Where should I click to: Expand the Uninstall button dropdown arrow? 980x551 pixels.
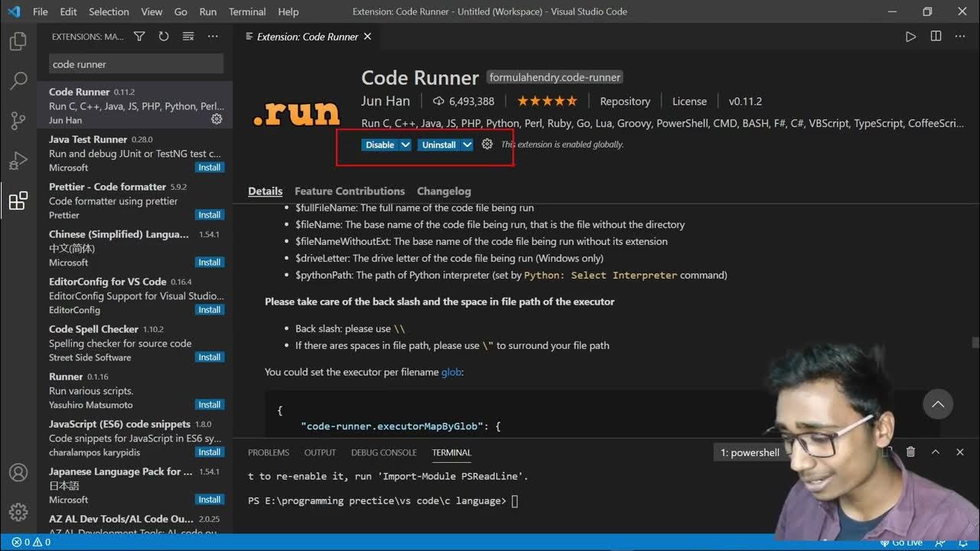[x=467, y=145]
